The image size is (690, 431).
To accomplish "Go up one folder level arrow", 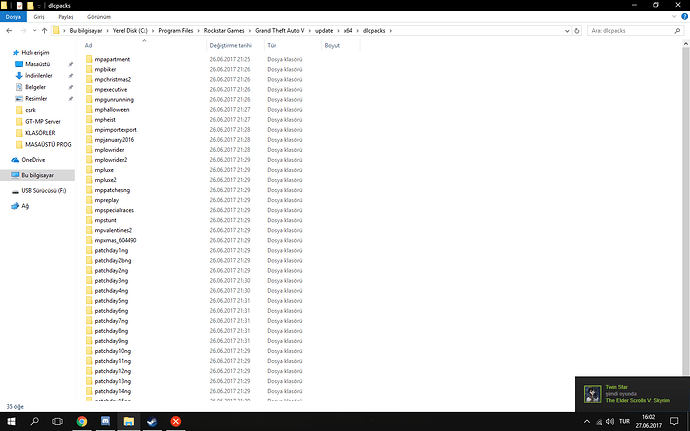I will tap(44, 31).
